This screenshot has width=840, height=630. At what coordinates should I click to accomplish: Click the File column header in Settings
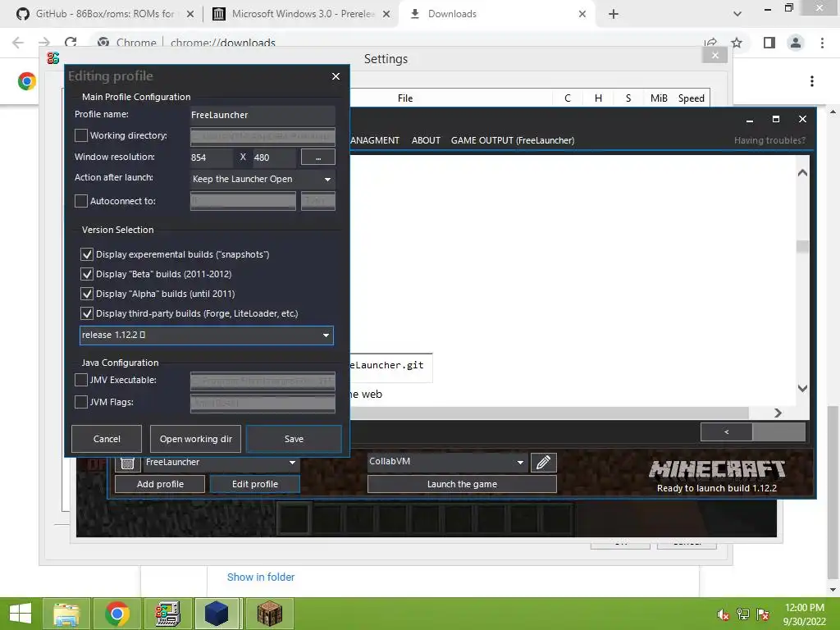point(405,98)
